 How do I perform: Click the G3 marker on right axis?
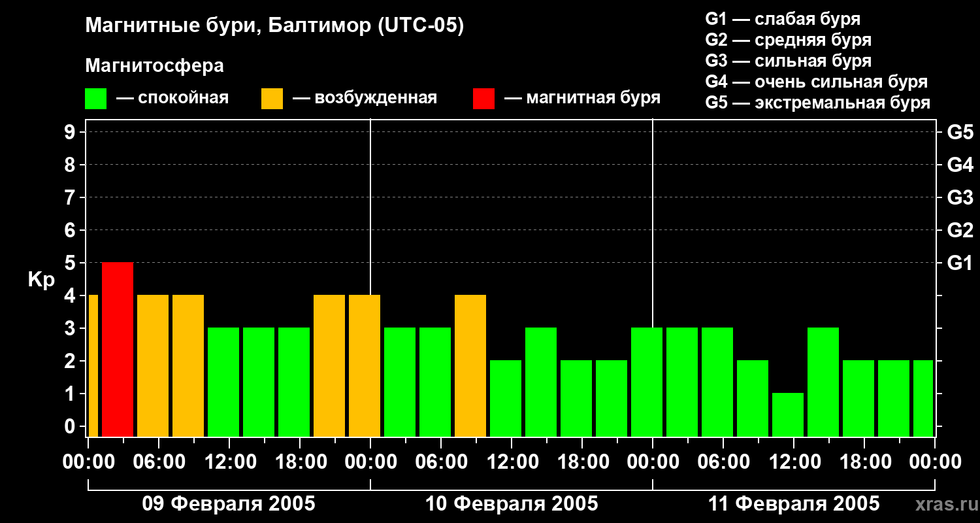(960, 197)
